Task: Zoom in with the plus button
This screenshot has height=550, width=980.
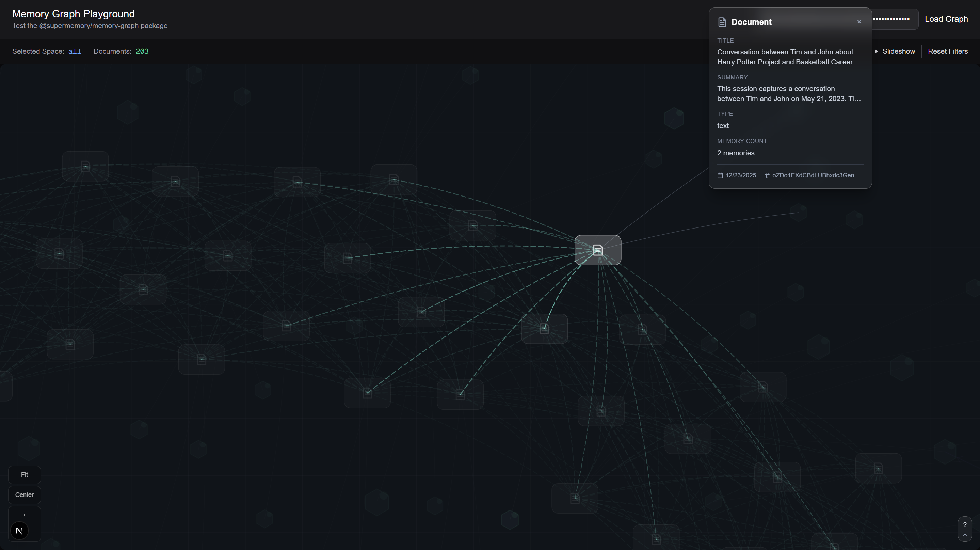Action: [x=25, y=515]
